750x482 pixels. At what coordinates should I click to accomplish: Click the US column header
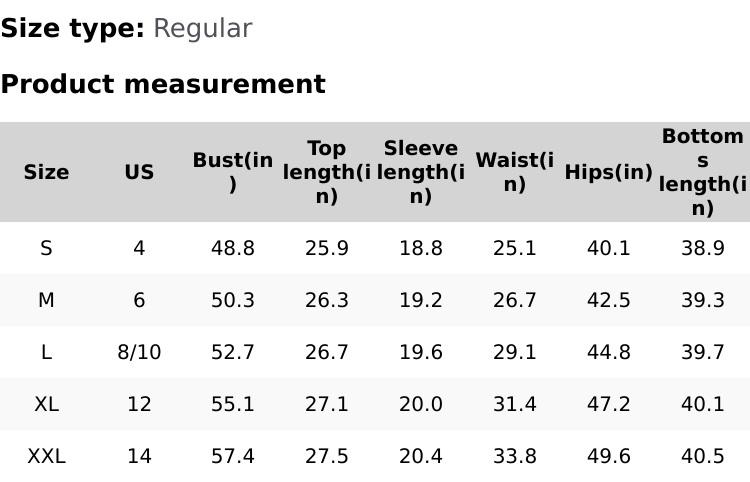coord(139,172)
